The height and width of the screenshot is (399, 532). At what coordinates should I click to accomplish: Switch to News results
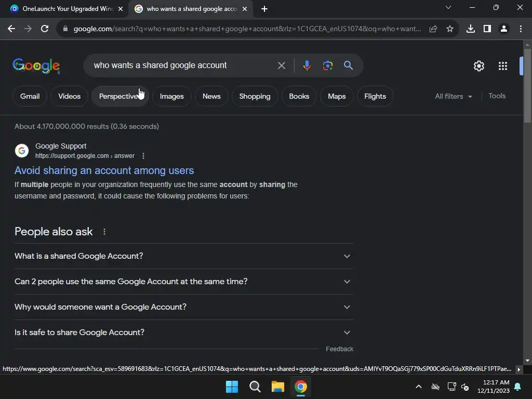[x=211, y=96]
